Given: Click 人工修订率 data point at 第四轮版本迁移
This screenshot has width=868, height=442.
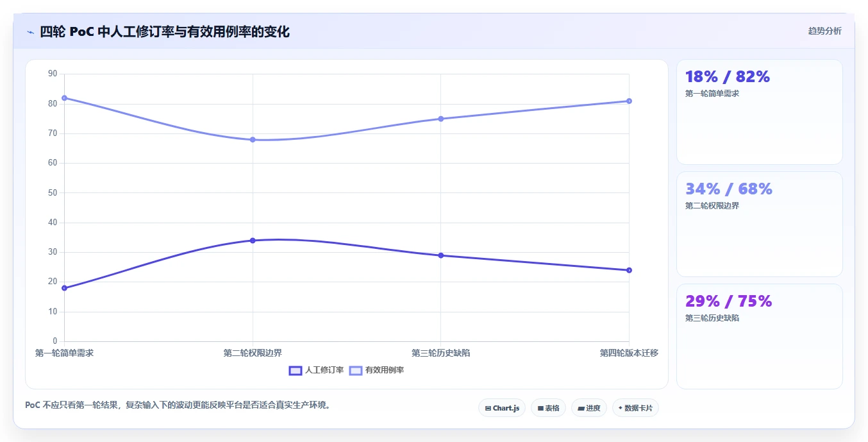Looking at the screenshot, I should coord(629,270).
